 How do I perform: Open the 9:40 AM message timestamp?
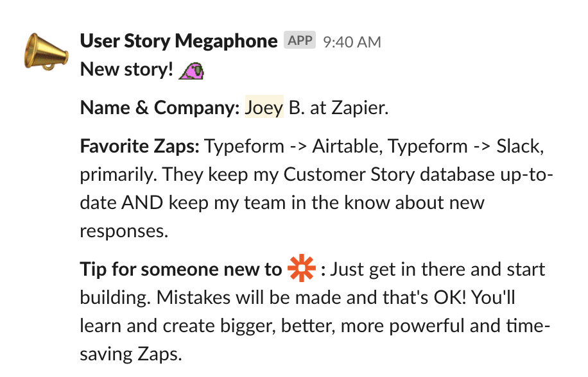(352, 42)
